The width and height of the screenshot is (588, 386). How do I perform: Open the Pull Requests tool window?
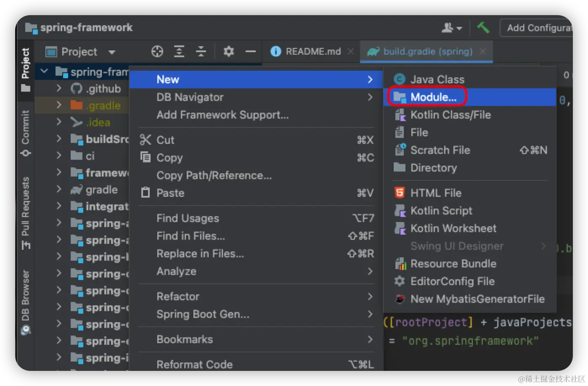(x=25, y=213)
